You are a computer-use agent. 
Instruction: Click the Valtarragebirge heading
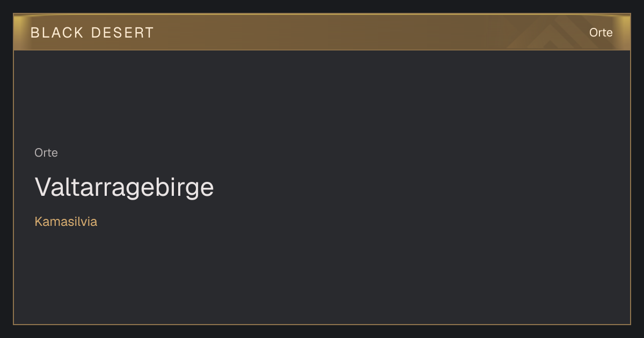click(125, 187)
